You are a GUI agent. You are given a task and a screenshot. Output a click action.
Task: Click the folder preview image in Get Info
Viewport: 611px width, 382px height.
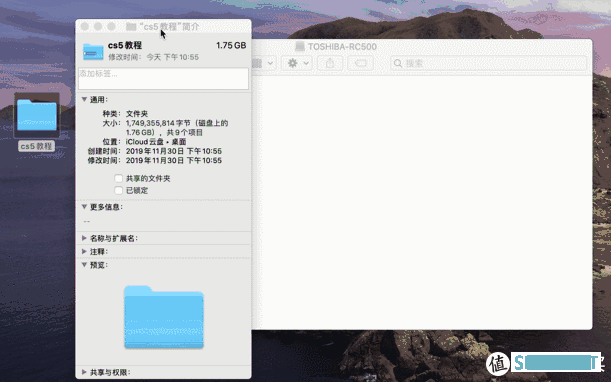164,317
